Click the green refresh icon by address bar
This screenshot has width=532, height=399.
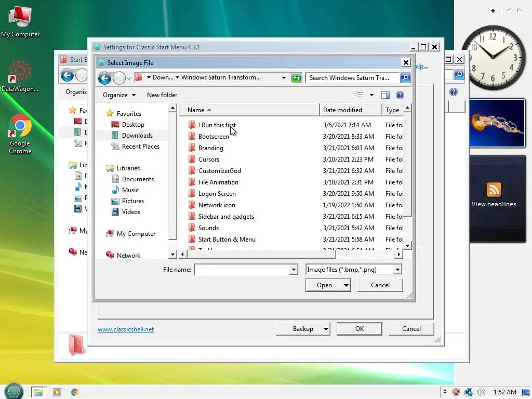point(297,78)
